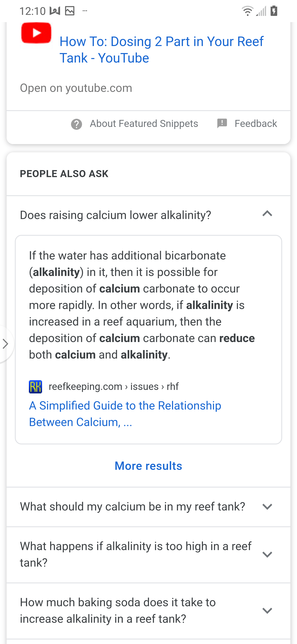Click the About Featured Snippets label

(x=144, y=123)
